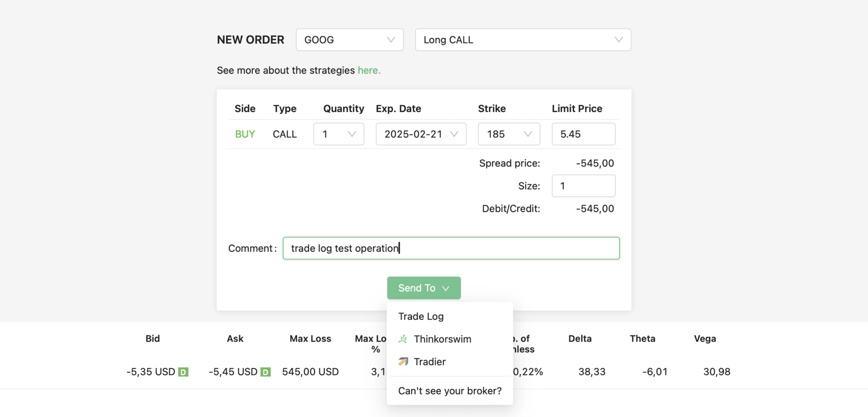This screenshot has width=868, height=417.
Task: Click the Strike column header
Action: [492, 108]
